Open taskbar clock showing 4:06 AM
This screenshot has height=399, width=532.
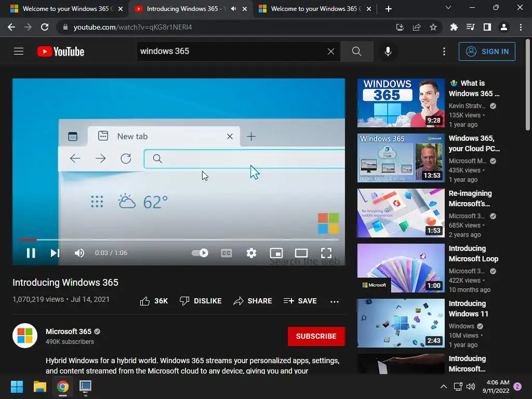click(496, 387)
